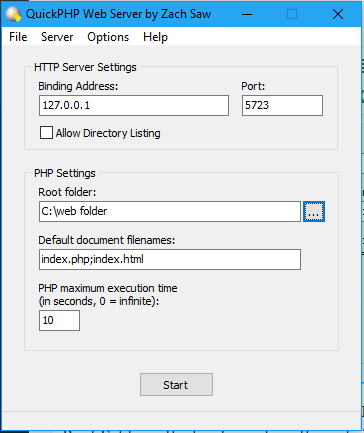Click the 'HTTP Server Settings' group label

pyautogui.click(x=85, y=67)
